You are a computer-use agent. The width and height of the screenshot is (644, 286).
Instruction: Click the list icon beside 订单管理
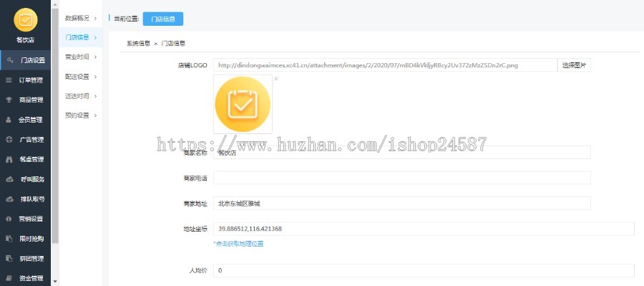pyautogui.click(x=9, y=80)
